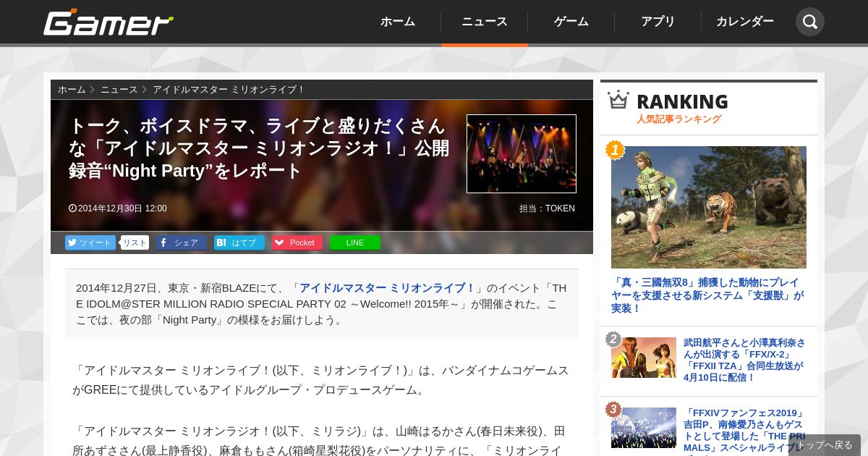The height and width of the screenshot is (456, 868).
Task: Click ホーム in the breadcrumb
Action: tap(72, 90)
